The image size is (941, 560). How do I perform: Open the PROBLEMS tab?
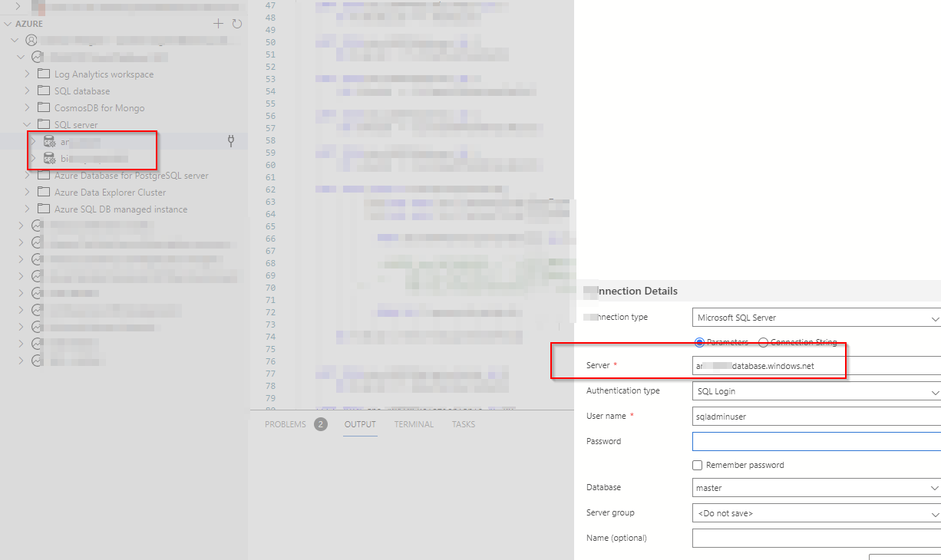pos(286,424)
